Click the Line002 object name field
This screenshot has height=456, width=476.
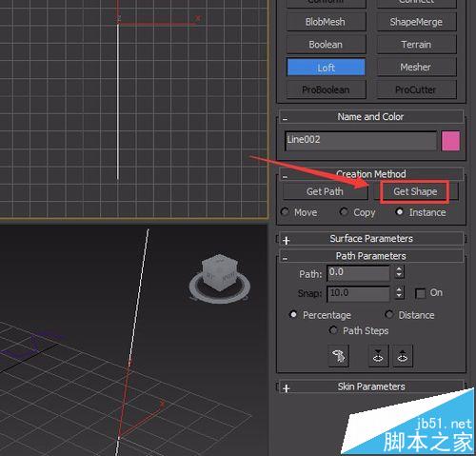tap(361, 141)
